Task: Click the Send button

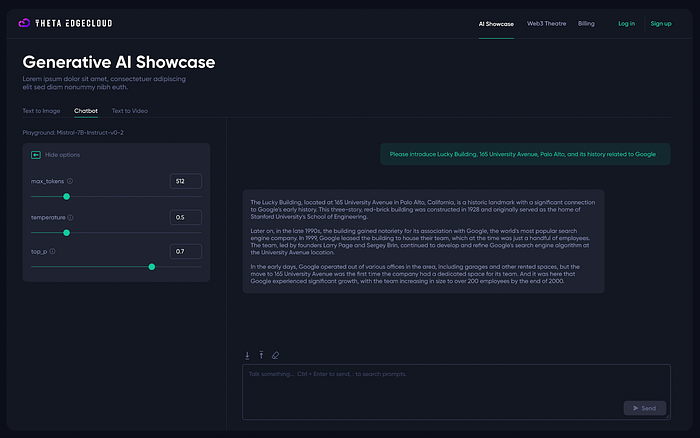Action: coord(645,408)
